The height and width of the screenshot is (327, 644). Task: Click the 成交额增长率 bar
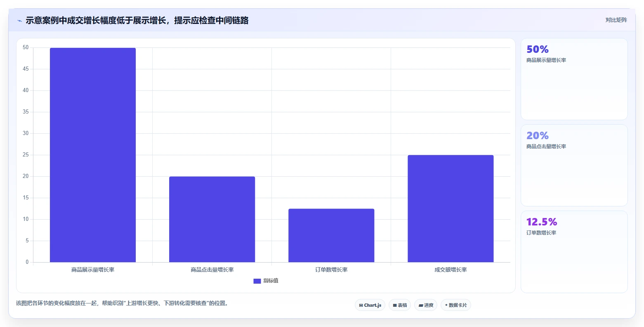coord(451,209)
